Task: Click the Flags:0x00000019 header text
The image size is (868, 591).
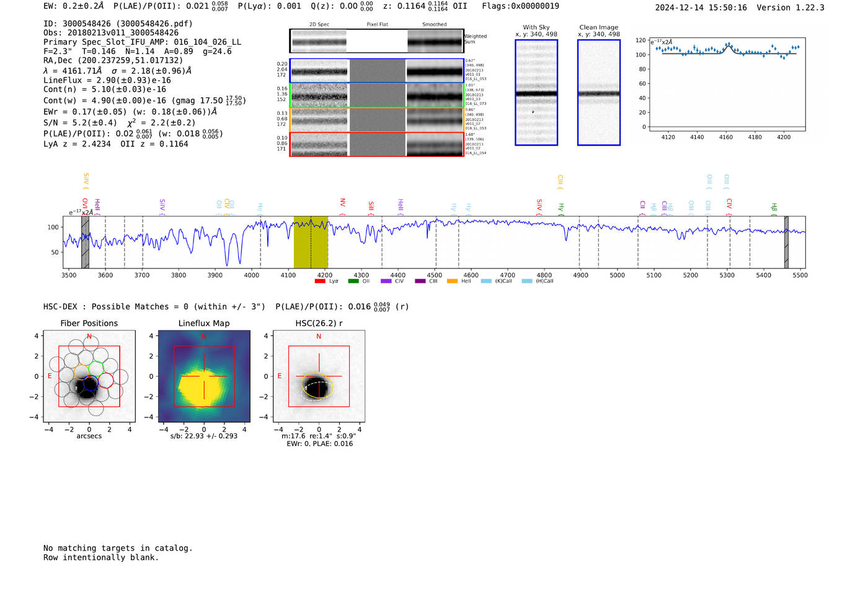Action: click(520, 6)
